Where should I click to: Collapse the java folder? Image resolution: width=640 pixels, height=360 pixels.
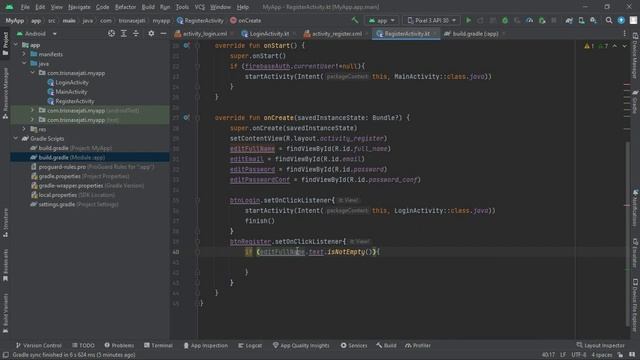point(24,64)
